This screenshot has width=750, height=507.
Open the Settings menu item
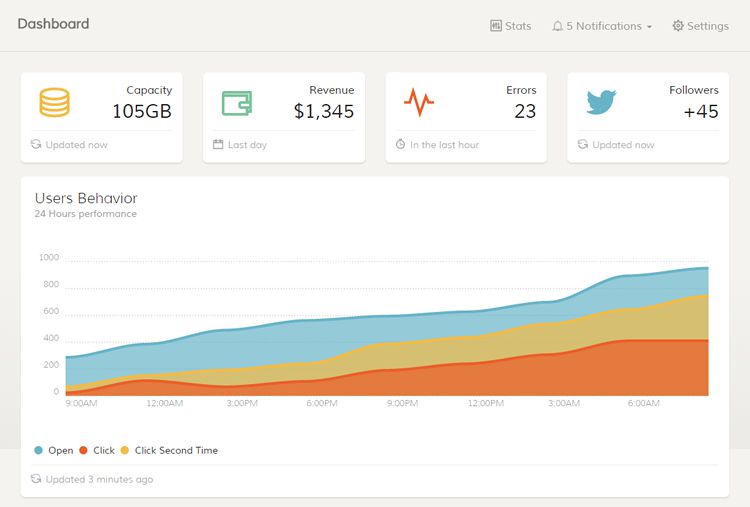tap(707, 26)
